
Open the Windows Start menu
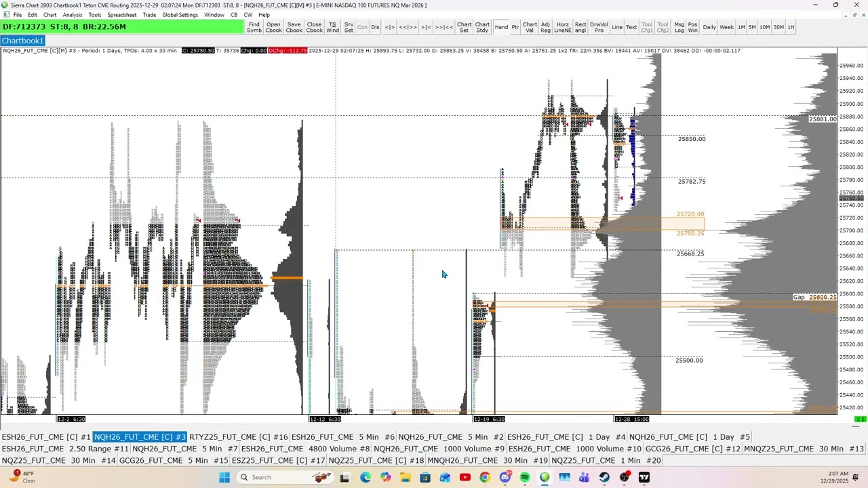224,477
